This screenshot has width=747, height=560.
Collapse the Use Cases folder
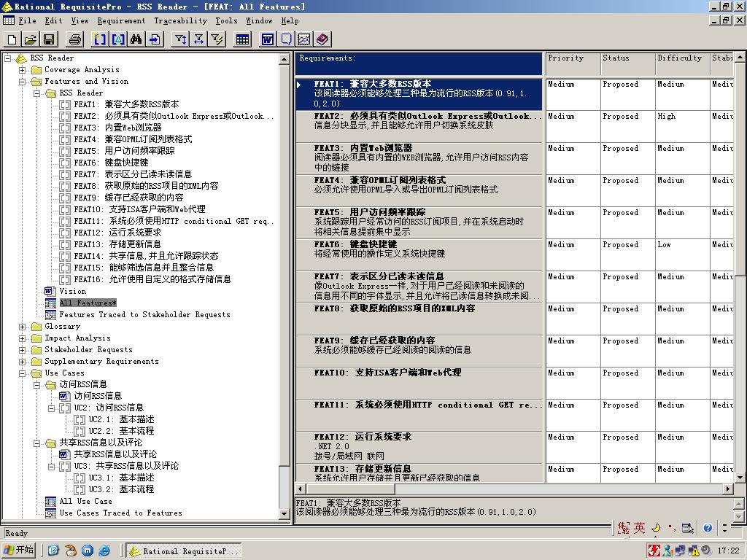(23, 373)
